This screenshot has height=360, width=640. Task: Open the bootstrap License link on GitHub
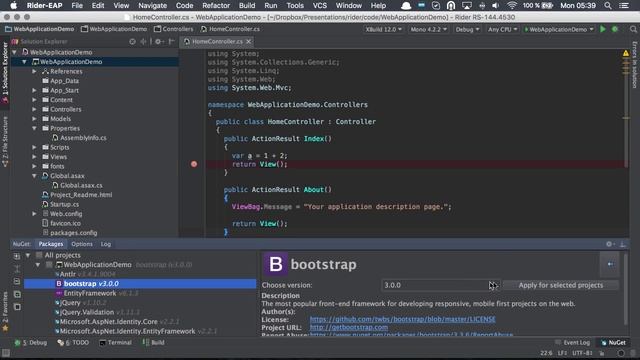pyautogui.click(x=402, y=319)
